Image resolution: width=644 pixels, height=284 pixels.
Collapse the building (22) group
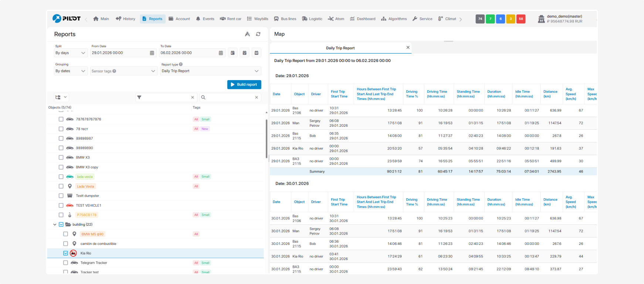pos(55,225)
